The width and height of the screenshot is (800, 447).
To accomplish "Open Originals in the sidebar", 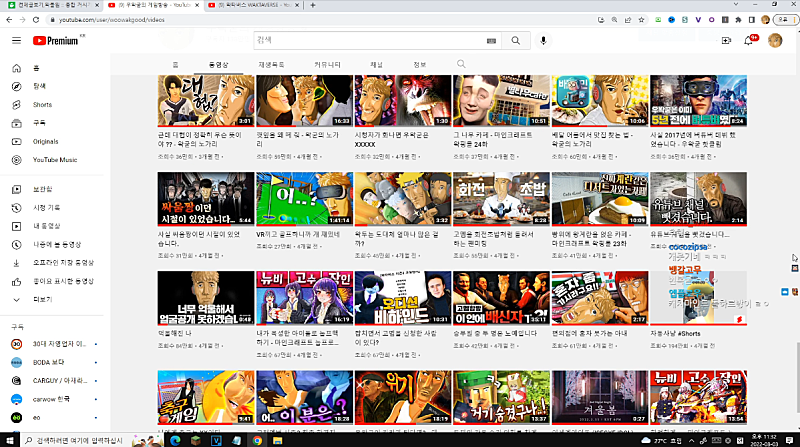I will tap(52, 141).
